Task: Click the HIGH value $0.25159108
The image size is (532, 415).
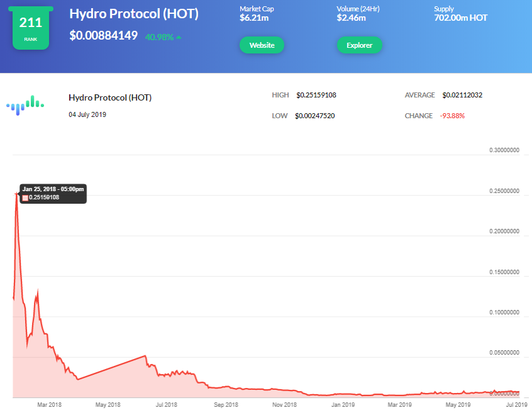Action: tap(316, 96)
